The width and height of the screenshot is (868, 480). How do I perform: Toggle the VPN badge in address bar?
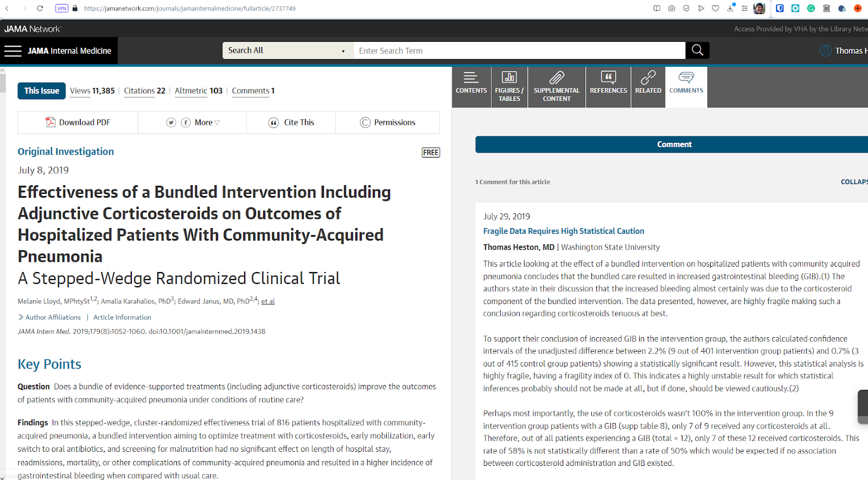[62, 8]
